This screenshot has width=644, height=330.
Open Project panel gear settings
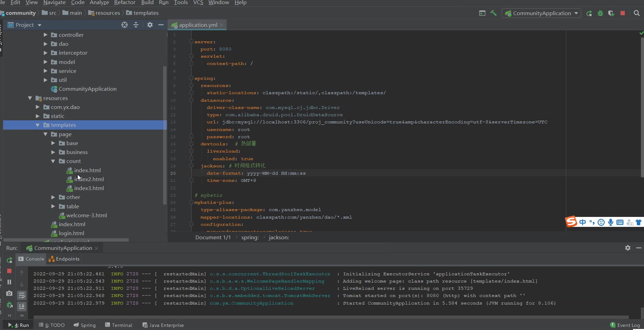click(150, 25)
